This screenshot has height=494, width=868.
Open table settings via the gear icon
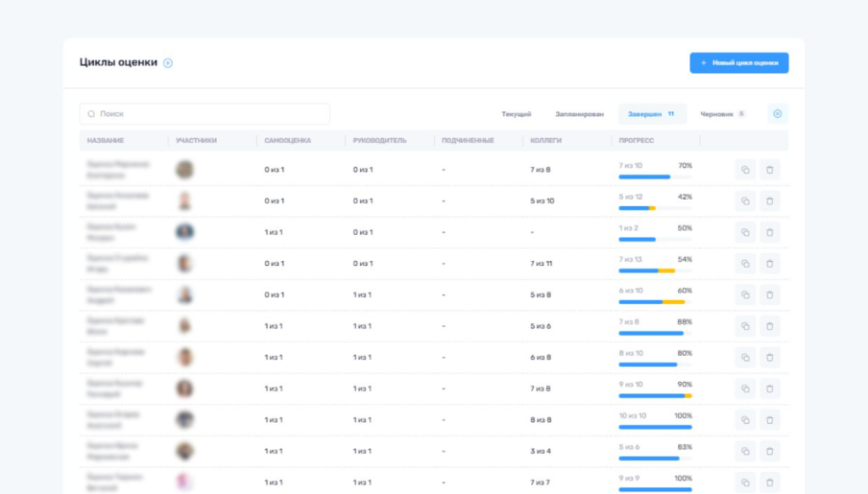tap(777, 114)
